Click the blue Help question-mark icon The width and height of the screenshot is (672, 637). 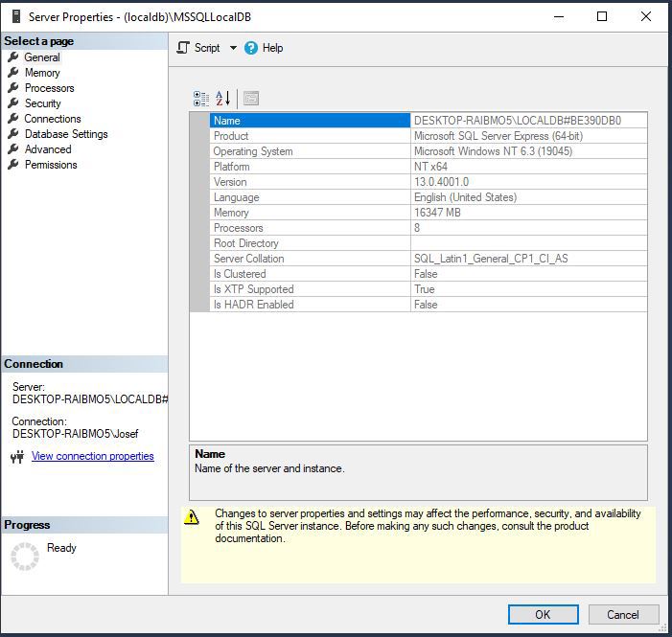(x=251, y=48)
